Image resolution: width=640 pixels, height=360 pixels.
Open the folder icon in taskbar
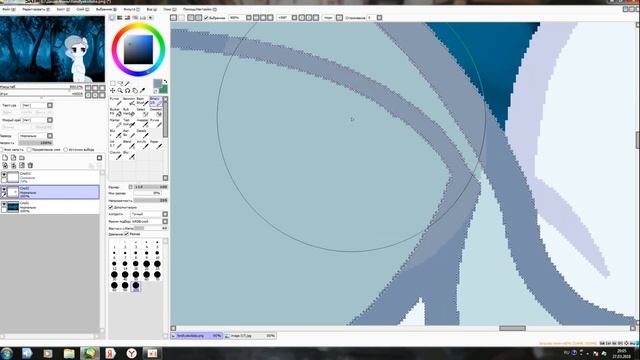pos(69,353)
